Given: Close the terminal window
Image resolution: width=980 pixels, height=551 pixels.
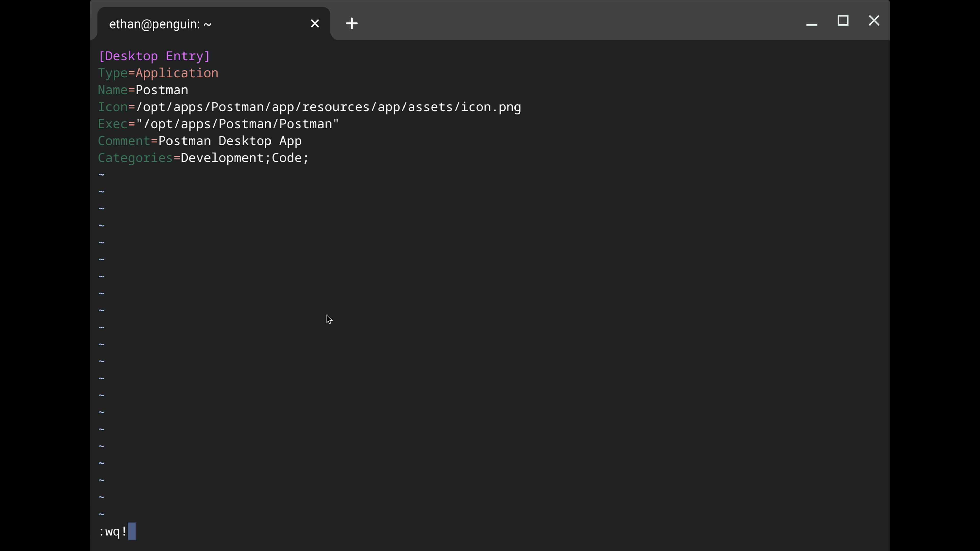Looking at the screenshot, I should coord(874,20).
